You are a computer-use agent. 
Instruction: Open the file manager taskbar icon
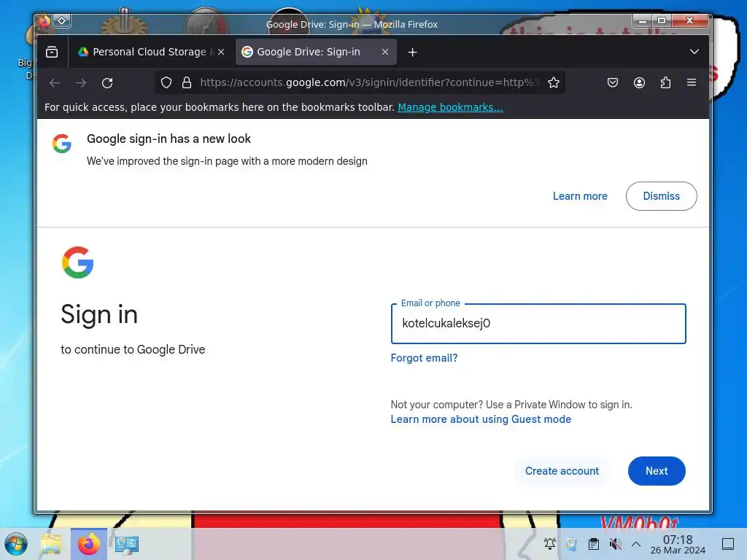52,544
